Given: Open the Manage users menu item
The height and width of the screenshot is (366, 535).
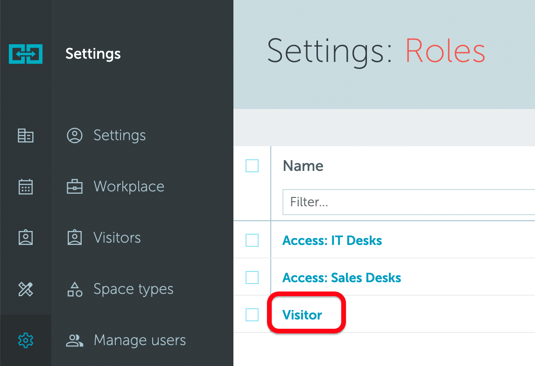Looking at the screenshot, I should pos(140,340).
